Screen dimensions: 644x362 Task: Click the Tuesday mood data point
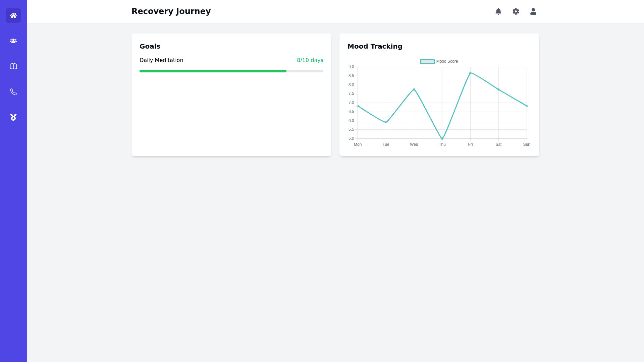(x=386, y=122)
